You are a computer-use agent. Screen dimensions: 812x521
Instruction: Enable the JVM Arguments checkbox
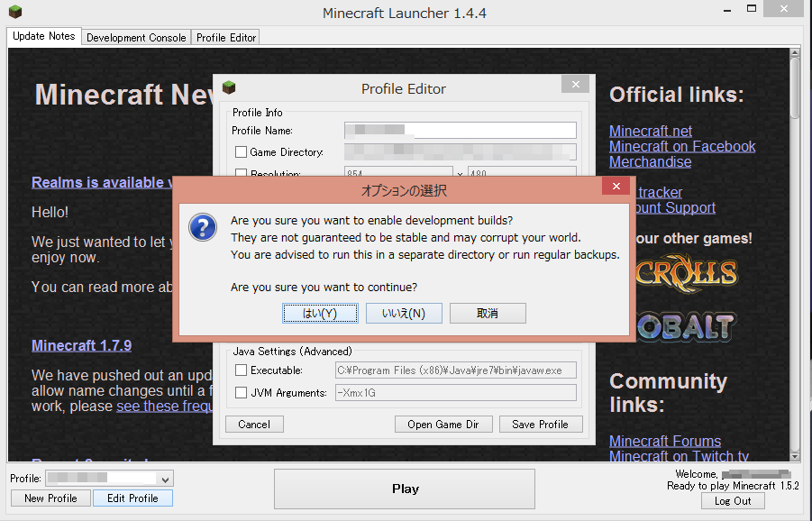tap(241, 393)
